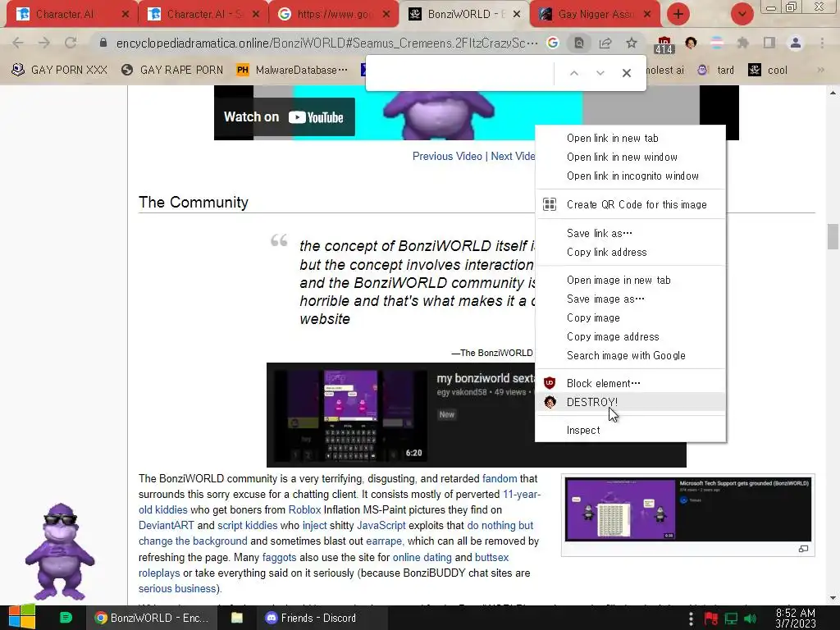
Task: Jump to next find result with down arrow
Action: 600,73
